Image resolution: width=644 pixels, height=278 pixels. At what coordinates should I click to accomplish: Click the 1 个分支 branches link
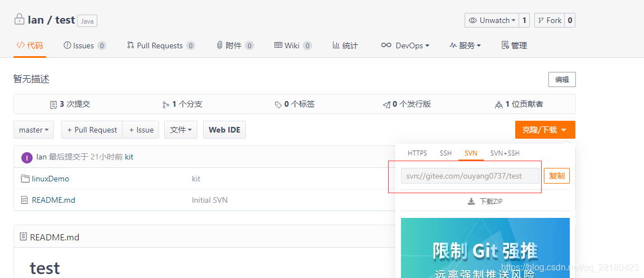(182, 104)
